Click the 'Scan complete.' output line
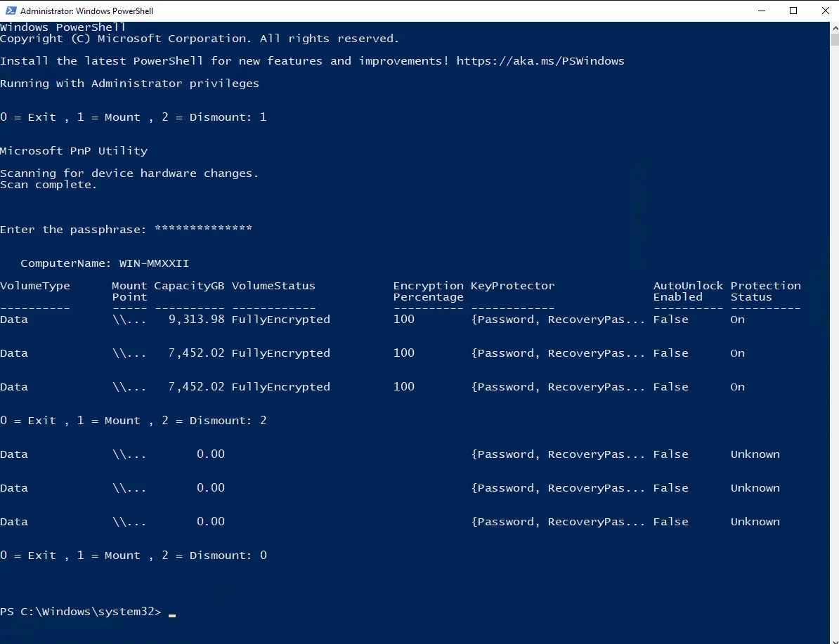Image resolution: width=839 pixels, height=644 pixels. click(48, 185)
